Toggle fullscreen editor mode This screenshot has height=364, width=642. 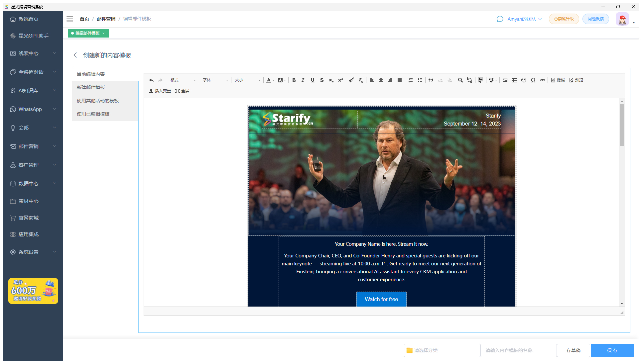183,90
